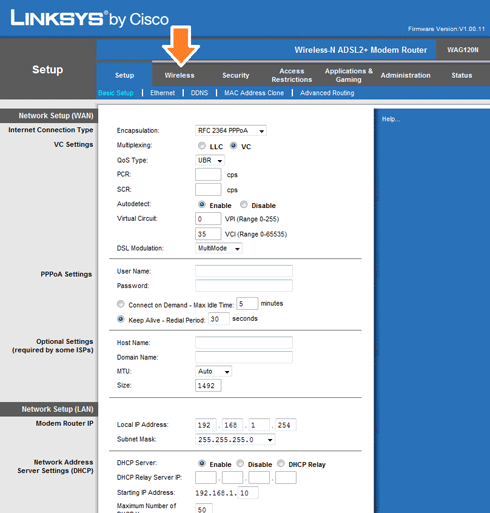Open the Help link
The image size is (490, 513).
click(x=391, y=119)
